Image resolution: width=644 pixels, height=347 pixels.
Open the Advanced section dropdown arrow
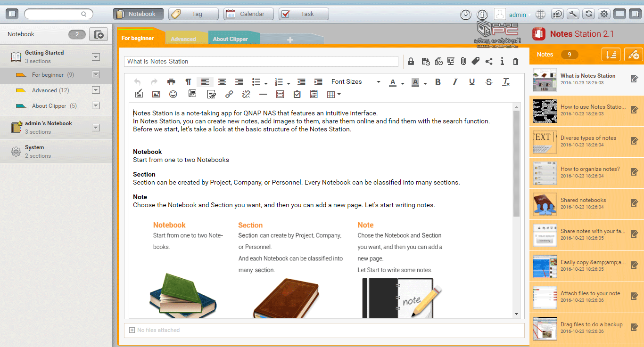pos(96,90)
